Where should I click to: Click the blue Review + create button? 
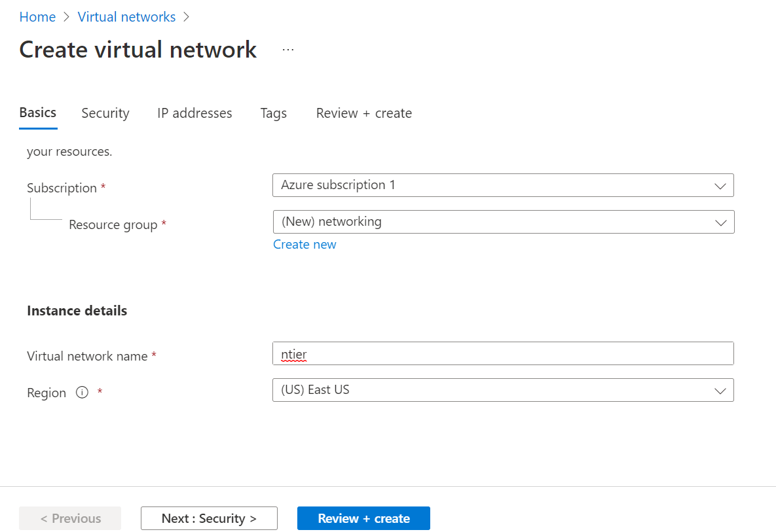363,518
